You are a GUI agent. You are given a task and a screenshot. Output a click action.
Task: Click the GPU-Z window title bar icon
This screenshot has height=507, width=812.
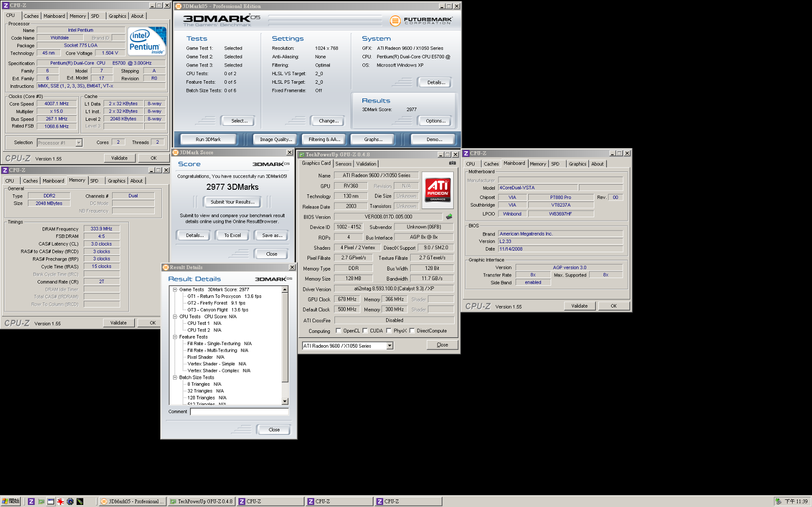point(301,154)
